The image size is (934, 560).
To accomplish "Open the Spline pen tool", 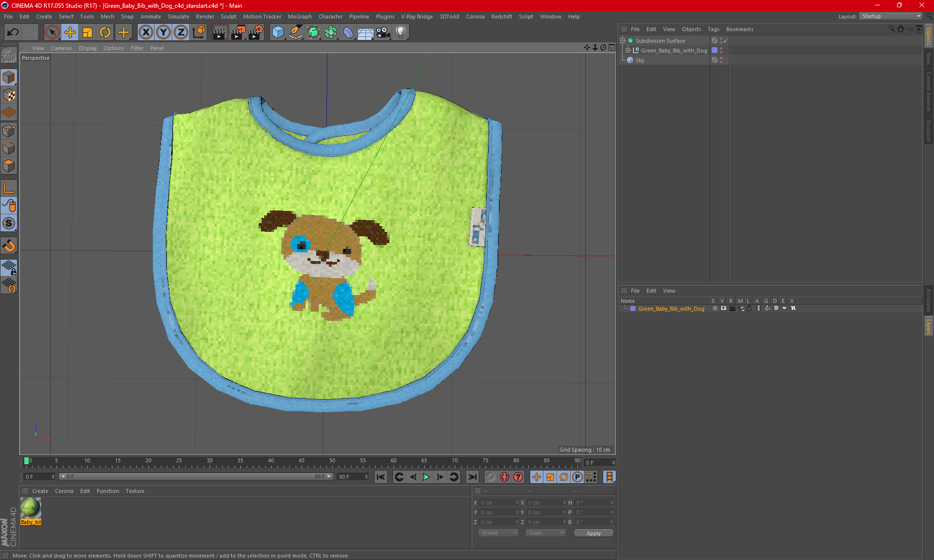I will click(295, 33).
